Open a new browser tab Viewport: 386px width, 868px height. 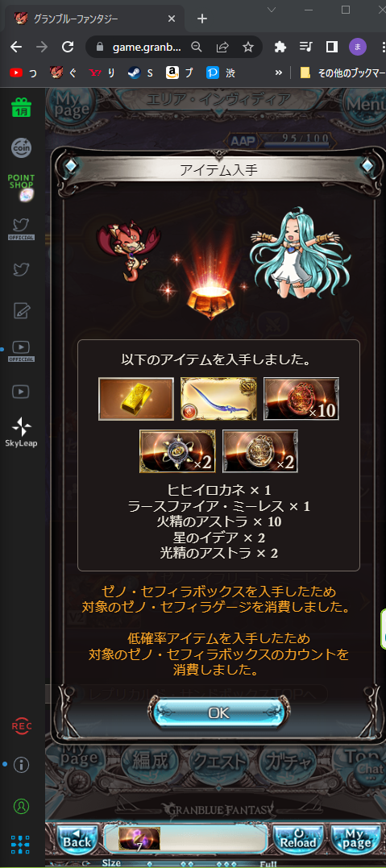pyautogui.click(x=202, y=19)
